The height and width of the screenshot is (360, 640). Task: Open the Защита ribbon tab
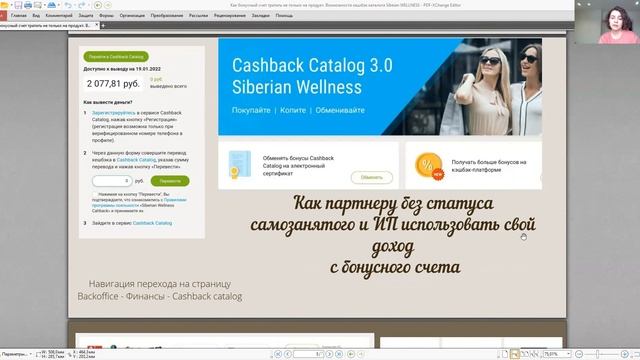(86, 16)
